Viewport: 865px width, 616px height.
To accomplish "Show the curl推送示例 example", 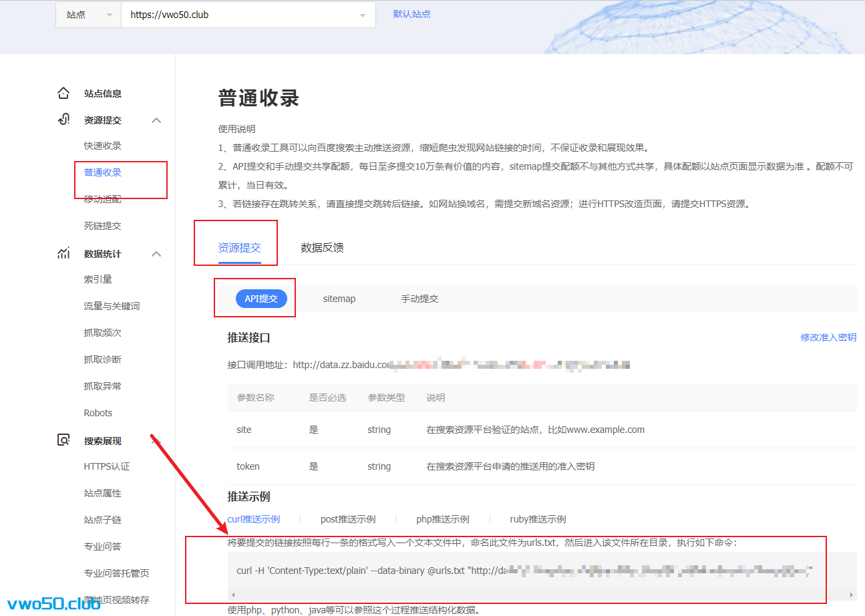I will pos(254,519).
